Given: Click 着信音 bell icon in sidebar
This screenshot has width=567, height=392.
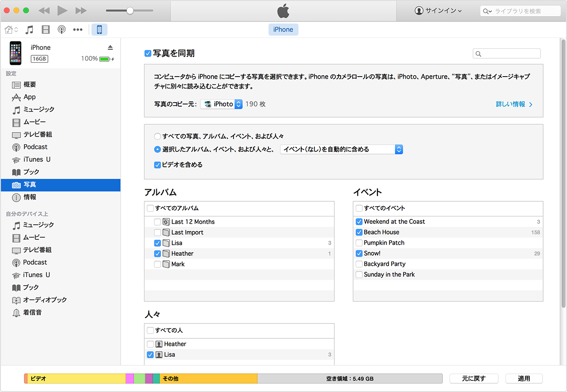Looking at the screenshot, I should (16, 313).
